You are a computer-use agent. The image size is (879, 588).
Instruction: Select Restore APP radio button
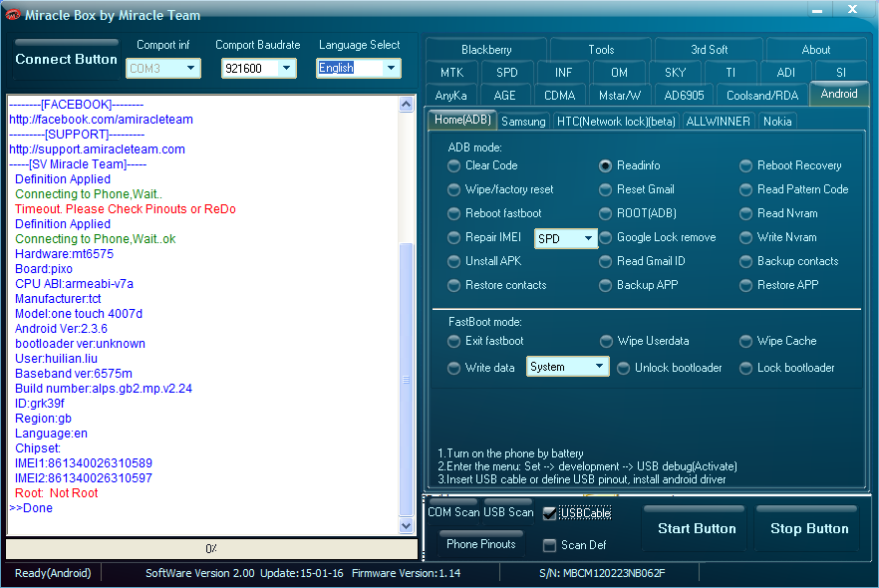click(x=745, y=286)
